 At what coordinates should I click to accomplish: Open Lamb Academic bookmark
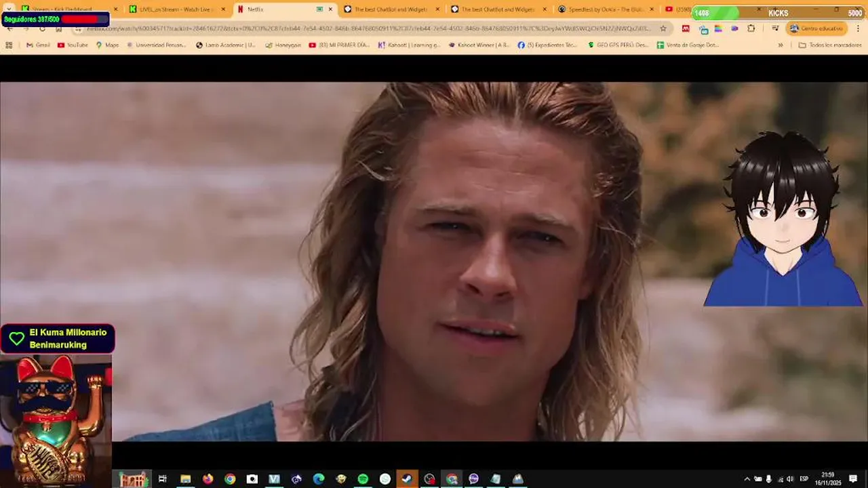[x=225, y=45]
